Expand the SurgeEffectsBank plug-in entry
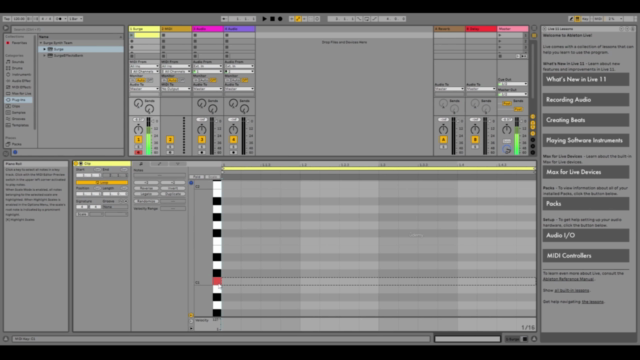The image size is (640, 360). click(x=44, y=56)
